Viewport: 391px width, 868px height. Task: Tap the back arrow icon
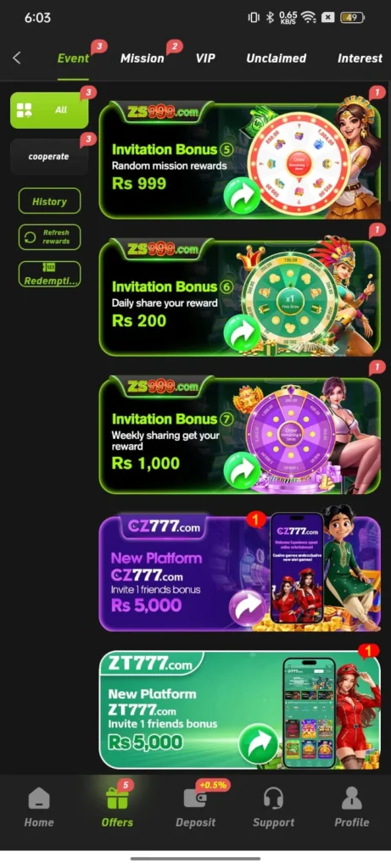(x=17, y=58)
